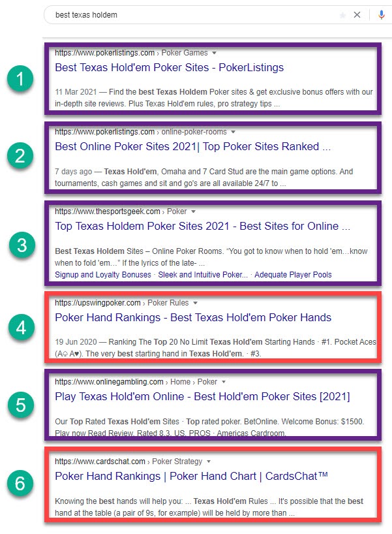Expand the dropdown arrow beside pokerlistings Poker Games
The width and height of the screenshot is (392, 534).
pyautogui.click(x=215, y=53)
